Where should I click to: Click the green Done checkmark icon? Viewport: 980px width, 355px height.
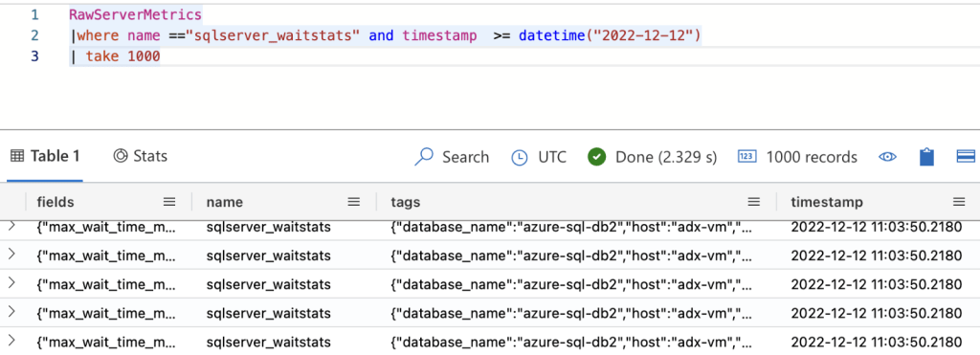(597, 157)
